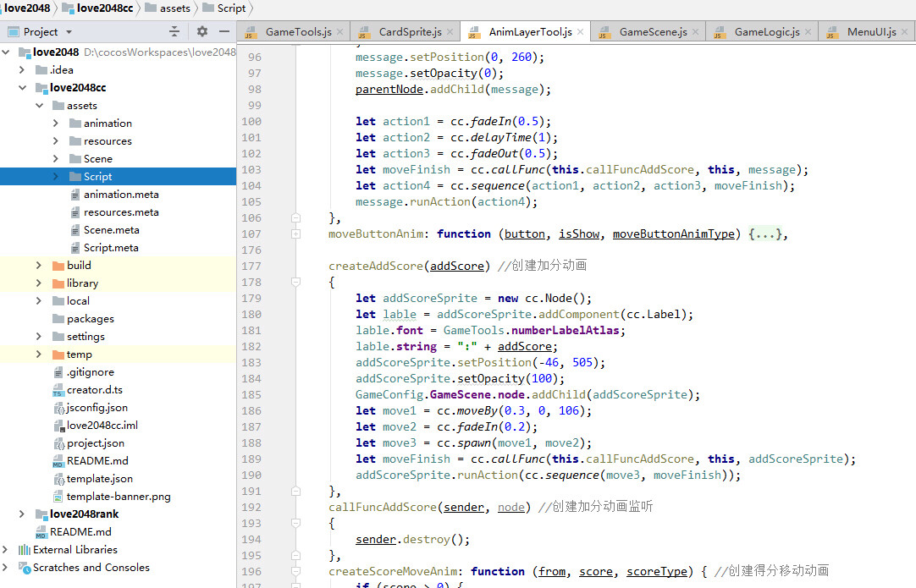Click love2048cc in the breadcrumb

(x=104, y=8)
